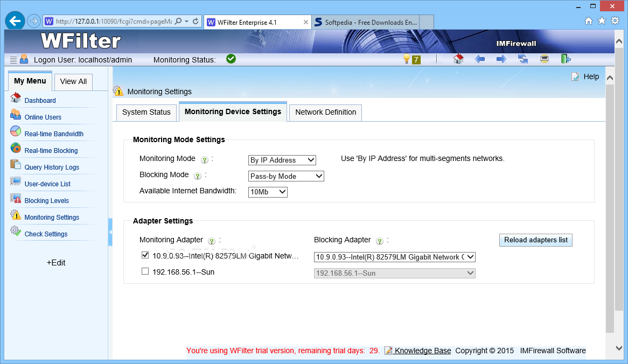Click the Check Settings gear icon
Viewport: 628px width, 364px height.
tap(16, 232)
